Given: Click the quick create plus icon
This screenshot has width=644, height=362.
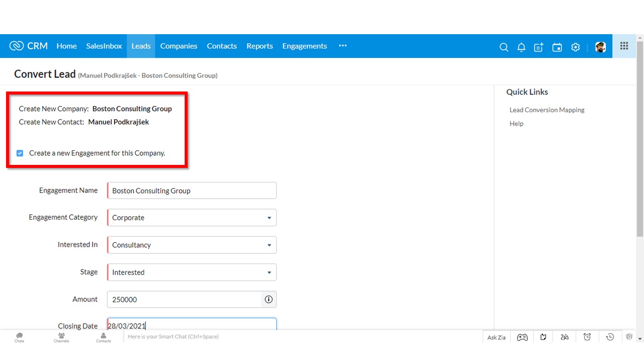Looking at the screenshot, I should pyautogui.click(x=539, y=47).
